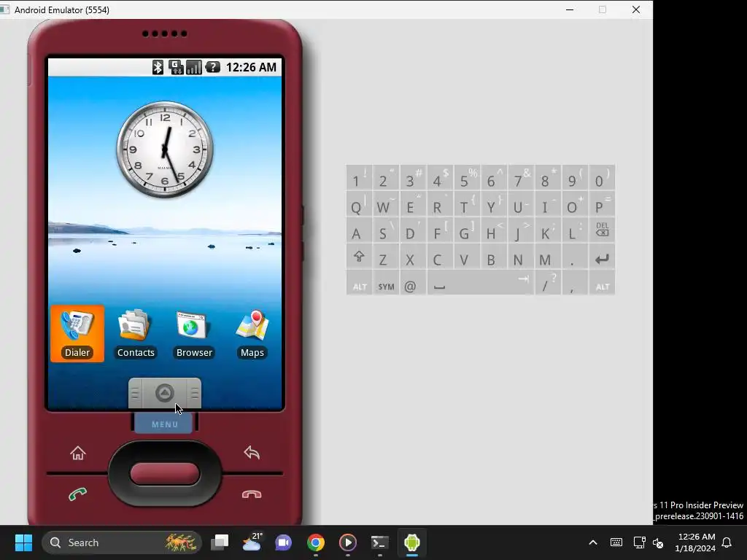Viewport: 747px width, 560px height.
Task: Click the 5 key on keyboard
Action: click(467, 177)
